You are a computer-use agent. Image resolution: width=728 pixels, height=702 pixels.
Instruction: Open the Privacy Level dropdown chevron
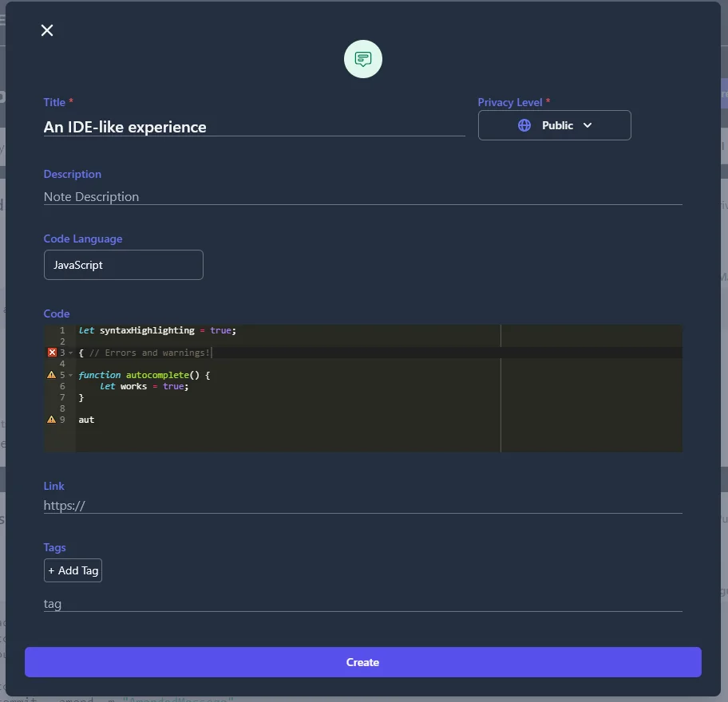[588, 125]
